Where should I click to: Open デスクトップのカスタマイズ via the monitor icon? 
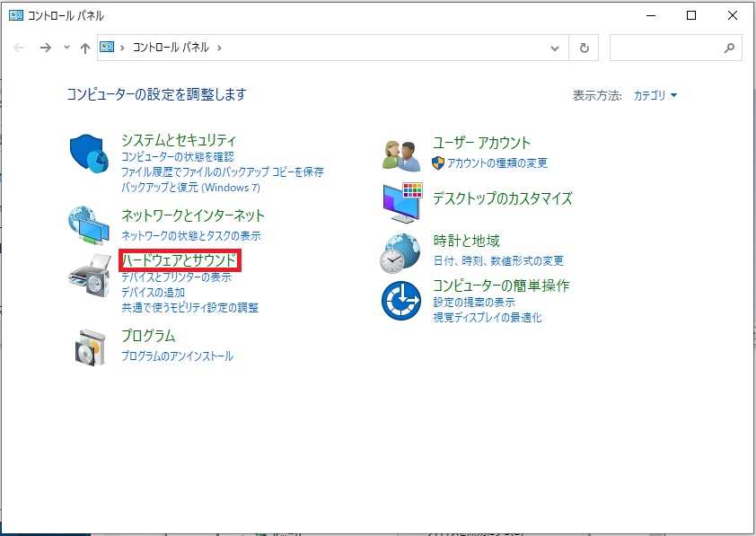pyautogui.click(x=400, y=201)
